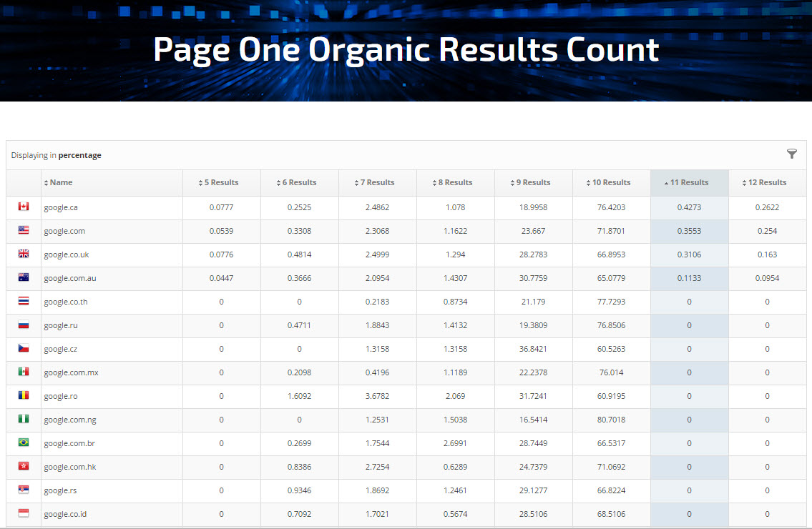Select the google.rs row name

[x=60, y=490]
